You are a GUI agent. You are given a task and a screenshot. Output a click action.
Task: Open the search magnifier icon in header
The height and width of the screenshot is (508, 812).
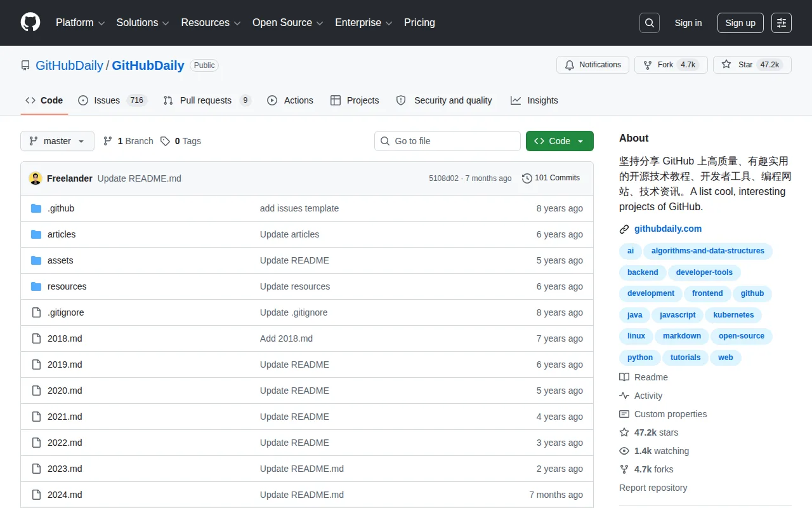650,23
